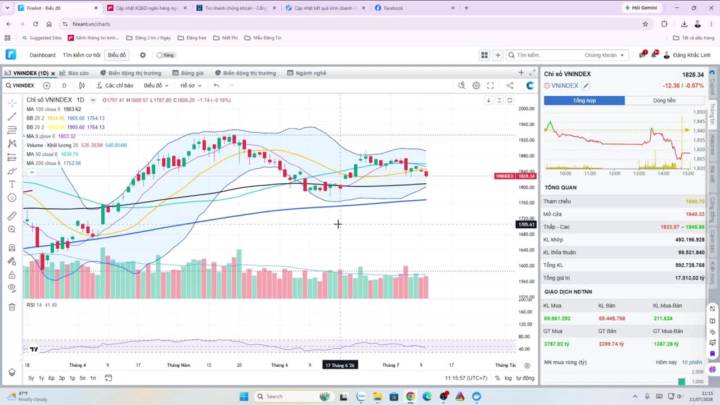Image resolution: width=720 pixels, height=405 pixels.
Task: Open chart settings gear icon
Action: [476, 85]
